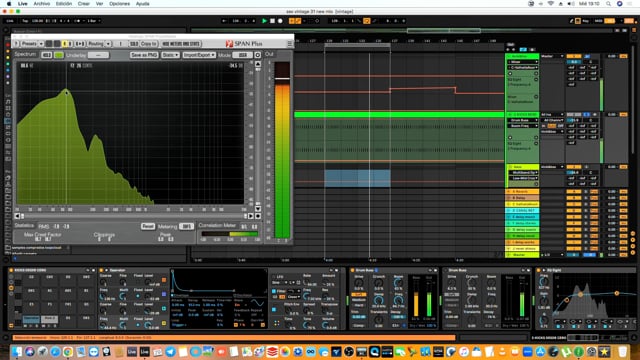Screen dimensions: 640x360
Task: Click the Save as PNG button
Action: [x=144, y=55]
